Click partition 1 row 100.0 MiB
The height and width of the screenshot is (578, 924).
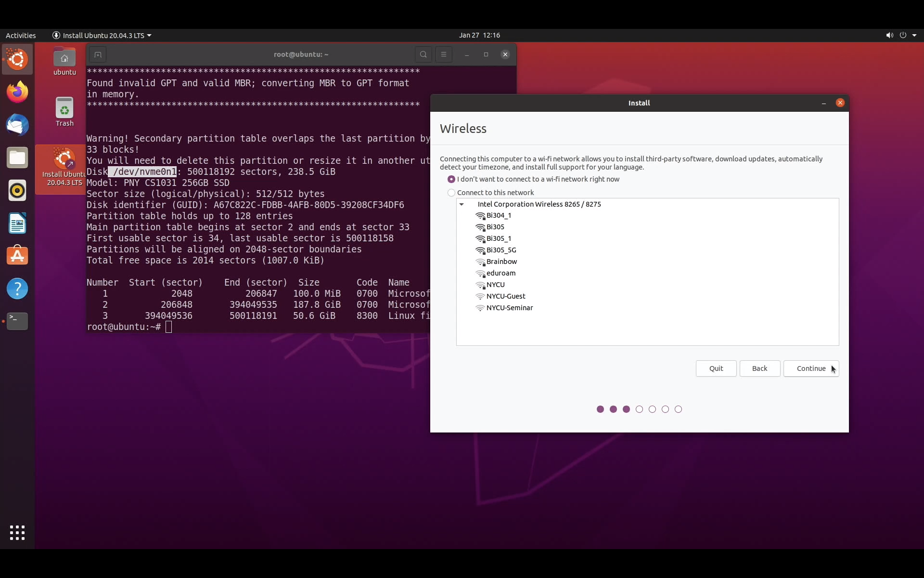coord(258,294)
